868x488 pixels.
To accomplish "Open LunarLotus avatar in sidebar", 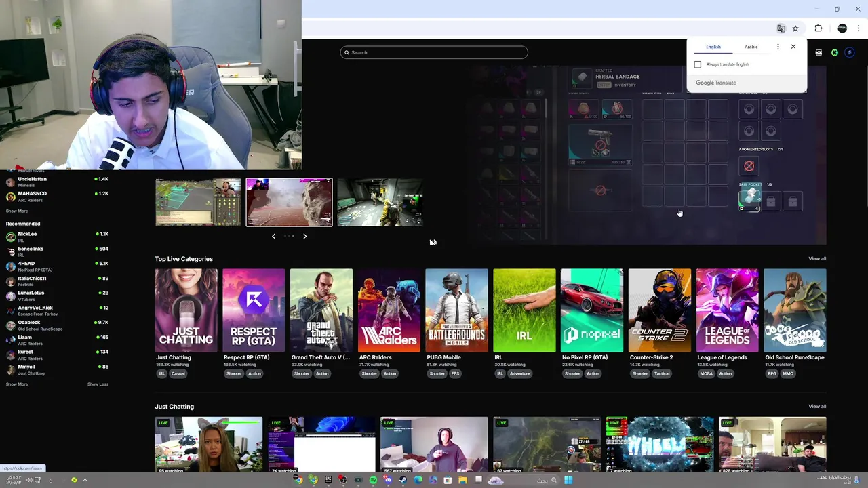I will click(x=10, y=296).
